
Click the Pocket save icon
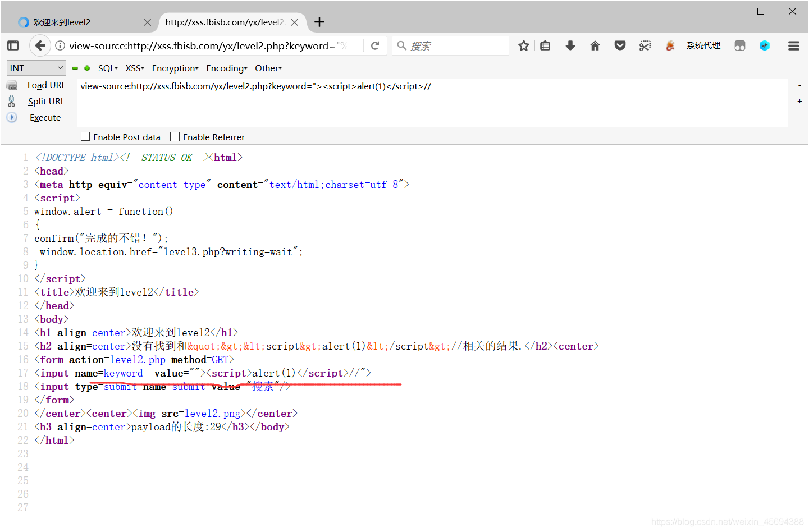pyautogui.click(x=620, y=45)
